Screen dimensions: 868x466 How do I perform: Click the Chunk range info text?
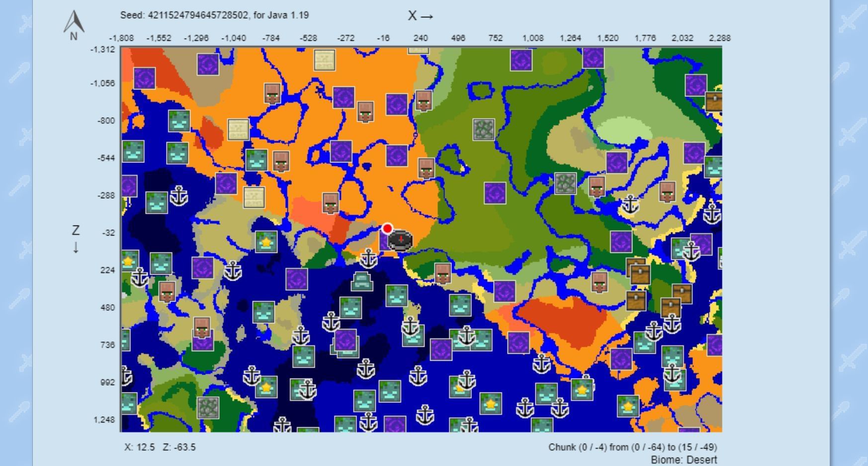632,447
